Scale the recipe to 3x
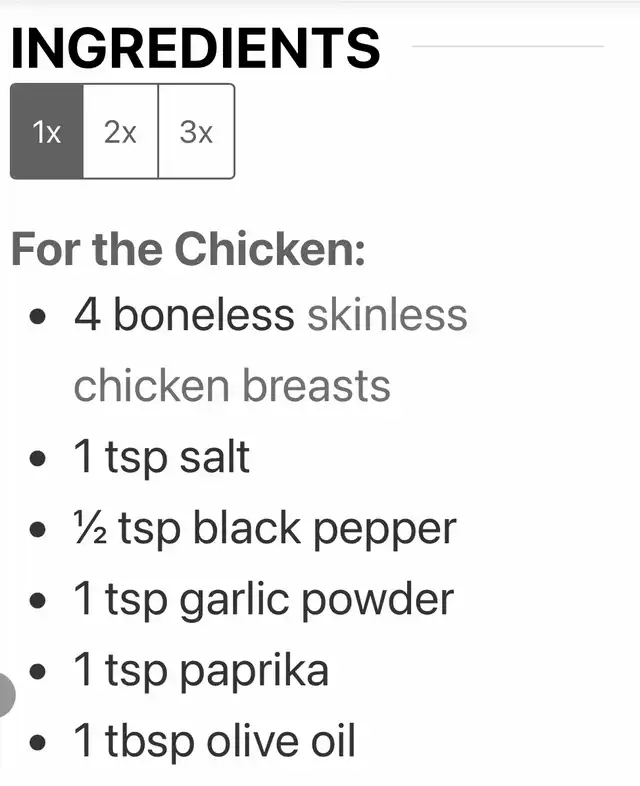Viewport: 640px width, 786px height. click(196, 131)
